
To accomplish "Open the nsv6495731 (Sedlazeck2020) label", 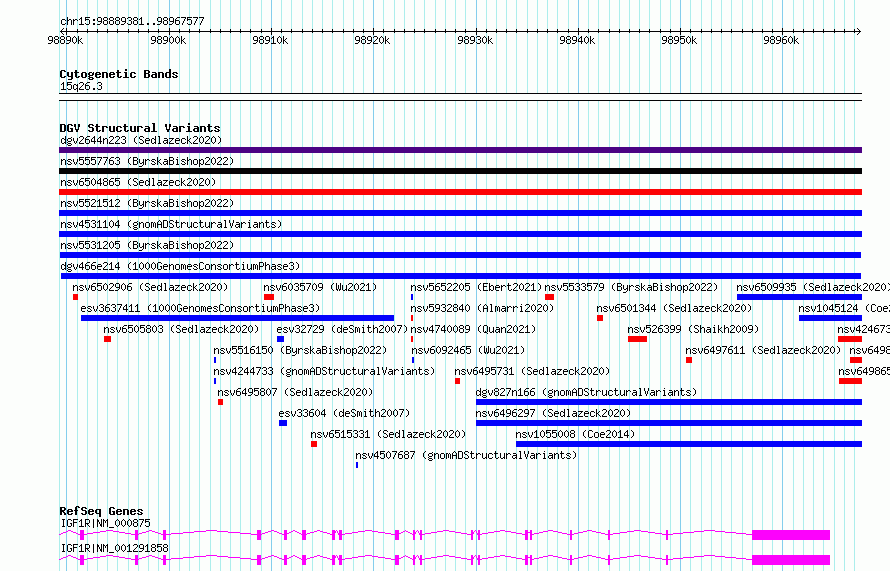I will 532,371.
